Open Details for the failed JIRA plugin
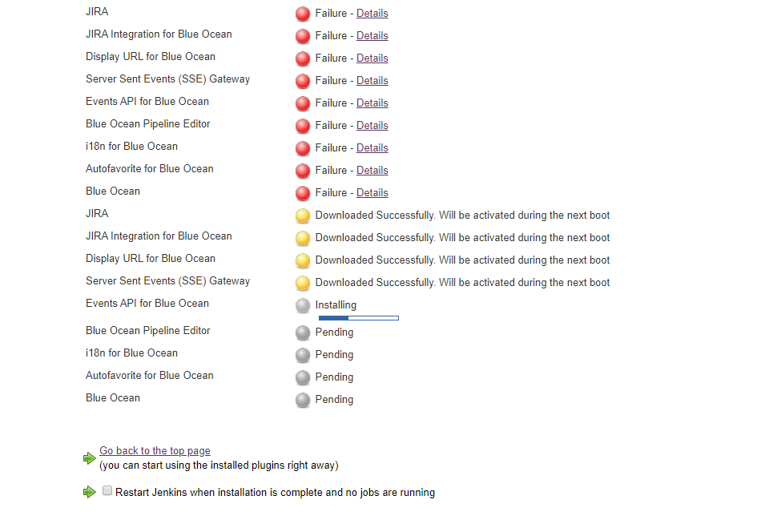The width and height of the screenshot is (777, 532). (x=372, y=14)
